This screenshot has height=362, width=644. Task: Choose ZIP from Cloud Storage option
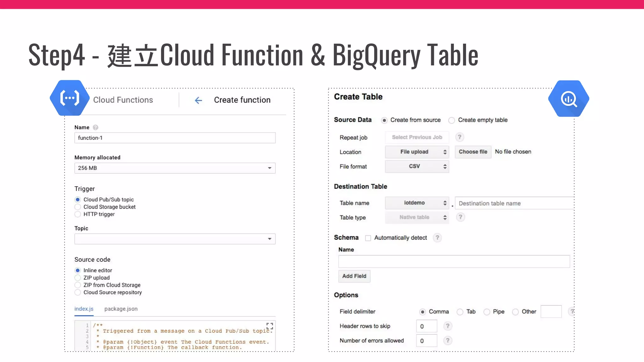click(x=78, y=285)
